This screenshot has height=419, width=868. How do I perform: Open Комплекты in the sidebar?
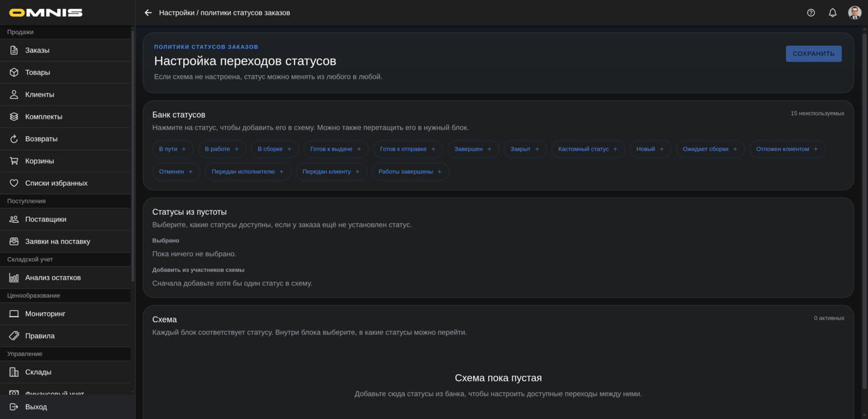point(43,116)
